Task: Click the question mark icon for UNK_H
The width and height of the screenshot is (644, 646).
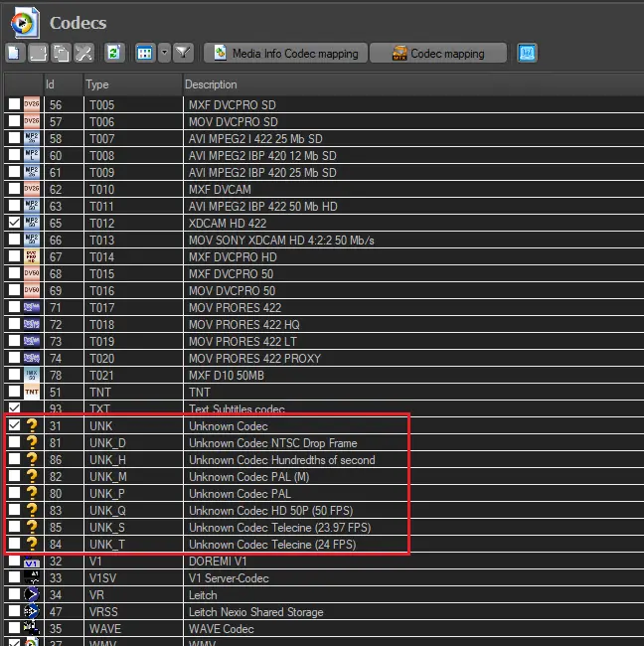Action: coord(31,459)
